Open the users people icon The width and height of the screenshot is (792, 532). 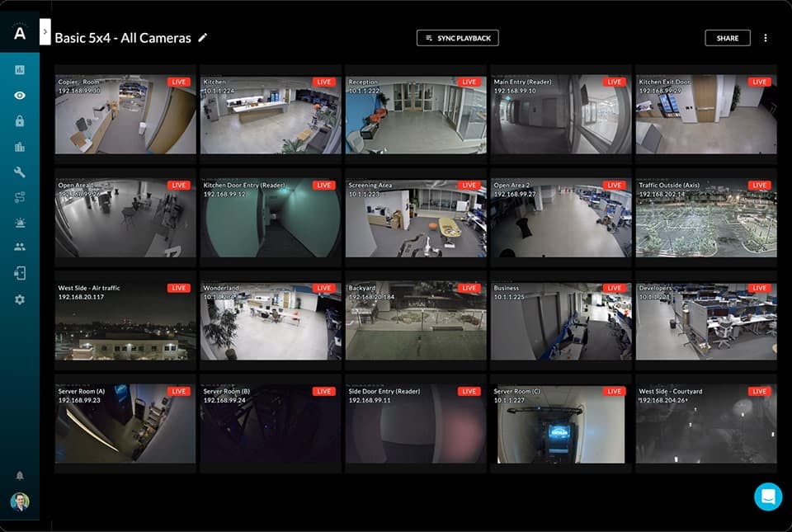(x=20, y=247)
